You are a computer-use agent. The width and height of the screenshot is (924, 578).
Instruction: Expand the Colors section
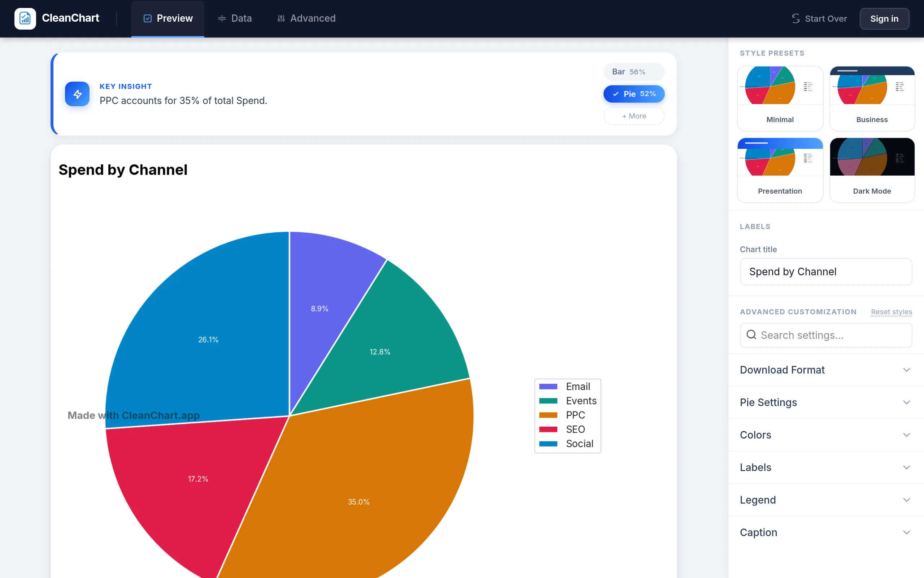[826, 435]
